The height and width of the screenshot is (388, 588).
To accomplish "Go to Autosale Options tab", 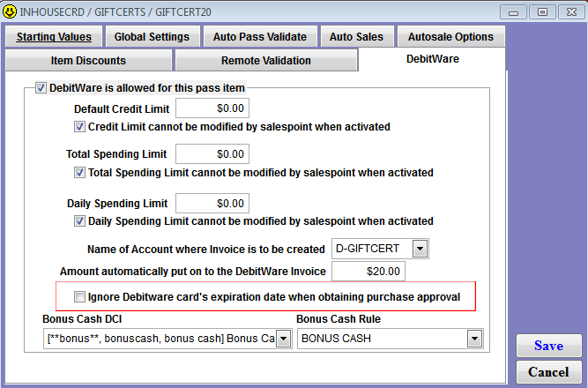I will coord(450,36).
